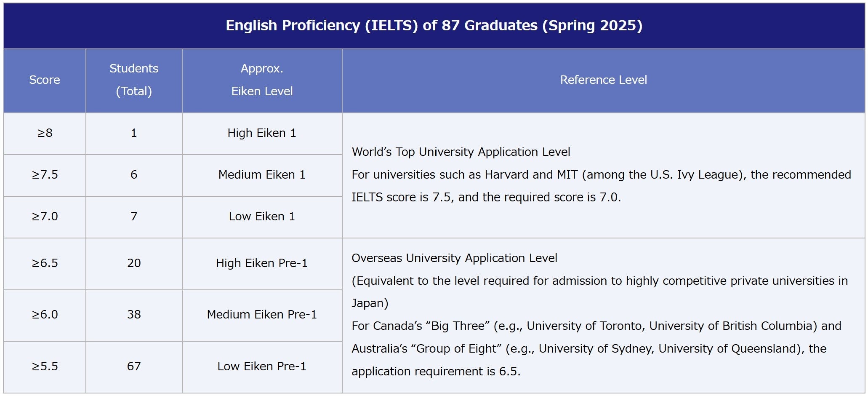
Task: Click the student count of 20
Action: (134, 263)
